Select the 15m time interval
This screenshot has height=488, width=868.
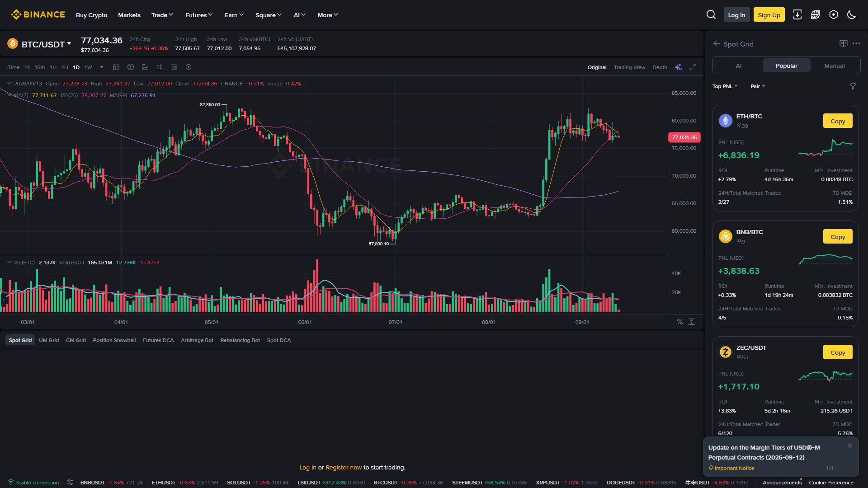coord(40,67)
